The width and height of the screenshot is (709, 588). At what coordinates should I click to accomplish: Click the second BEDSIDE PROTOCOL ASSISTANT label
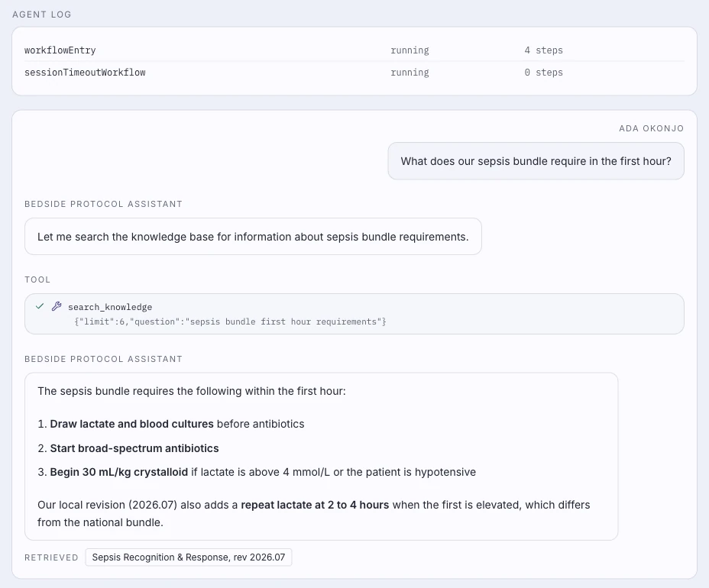click(x=104, y=359)
